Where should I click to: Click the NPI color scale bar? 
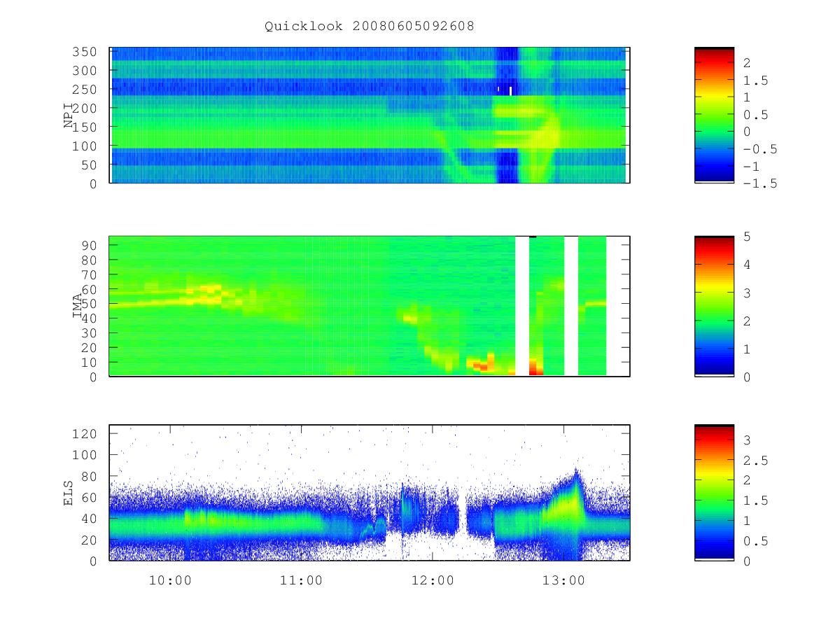pos(714,115)
